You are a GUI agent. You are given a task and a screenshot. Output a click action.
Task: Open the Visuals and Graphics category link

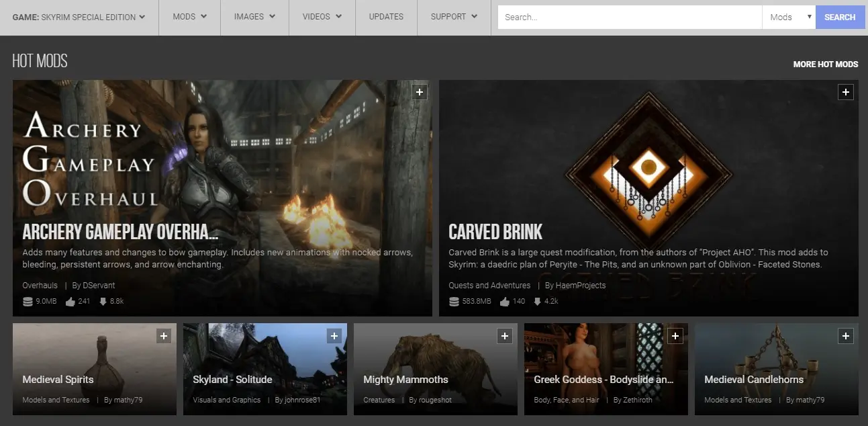(x=227, y=400)
